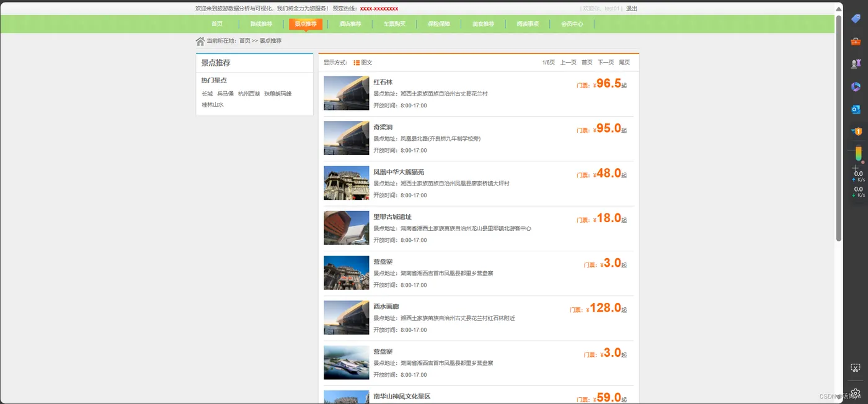Open 阅读事项 in the navigation bar

[x=528, y=24]
